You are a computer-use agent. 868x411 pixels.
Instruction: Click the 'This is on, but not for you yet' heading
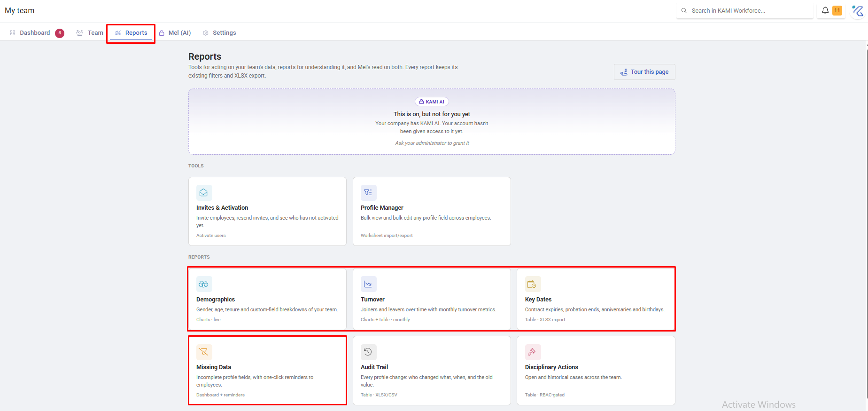tap(432, 114)
